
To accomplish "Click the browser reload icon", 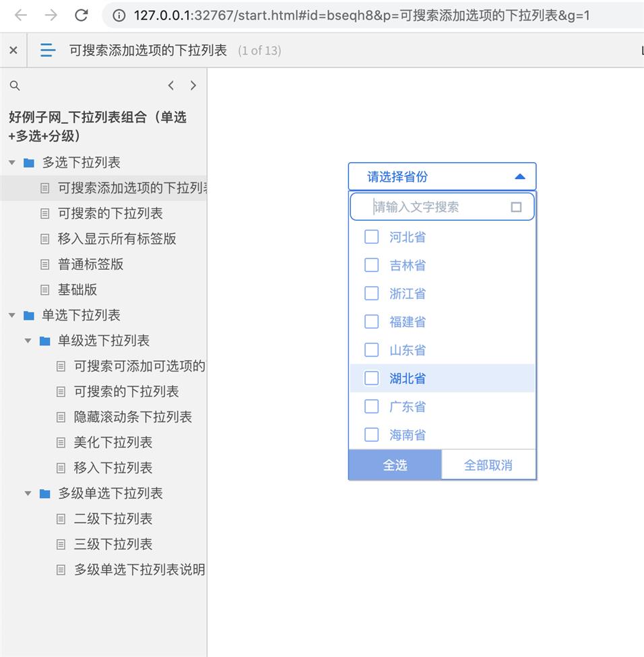I will point(82,15).
